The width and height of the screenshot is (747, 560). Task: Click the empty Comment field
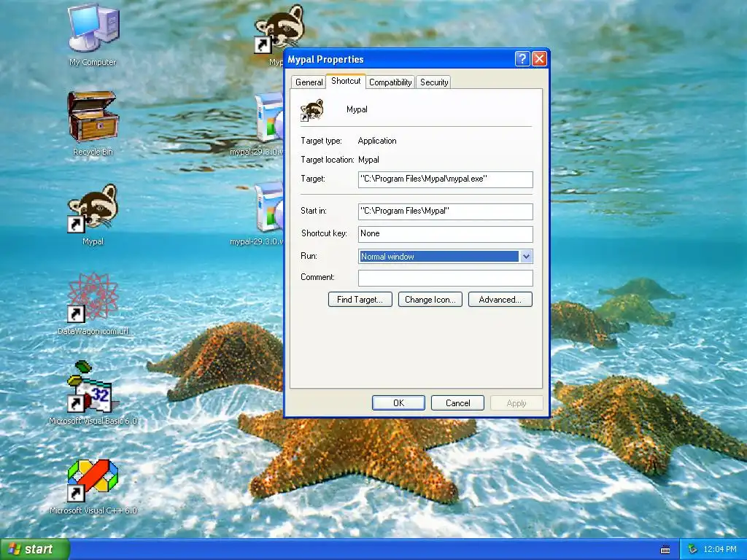(446, 278)
